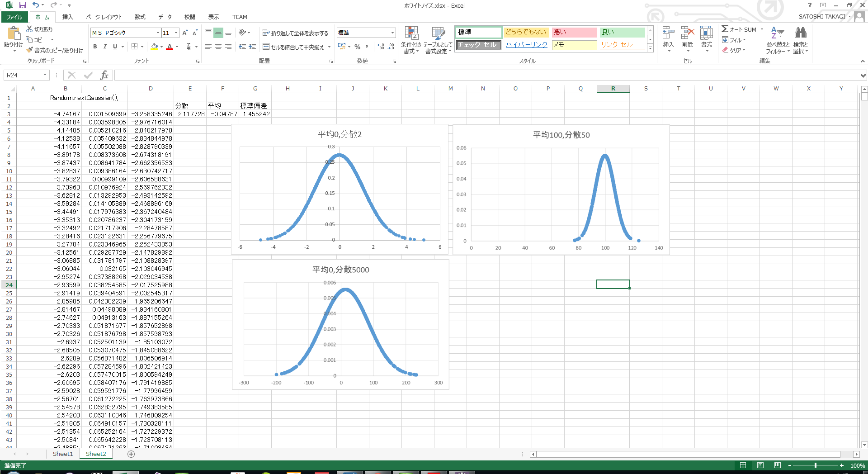The width and height of the screenshot is (868, 474).
Task: Click Find & Select binoculars icon
Action: coord(800,33)
